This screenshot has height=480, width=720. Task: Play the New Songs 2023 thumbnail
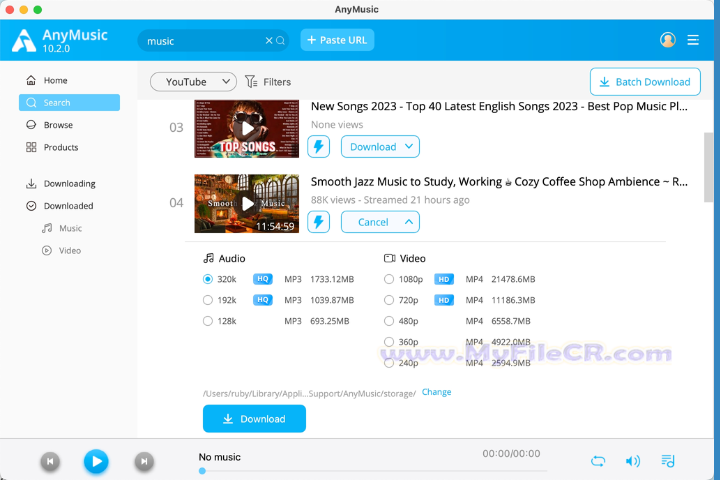[x=247, y=129]
